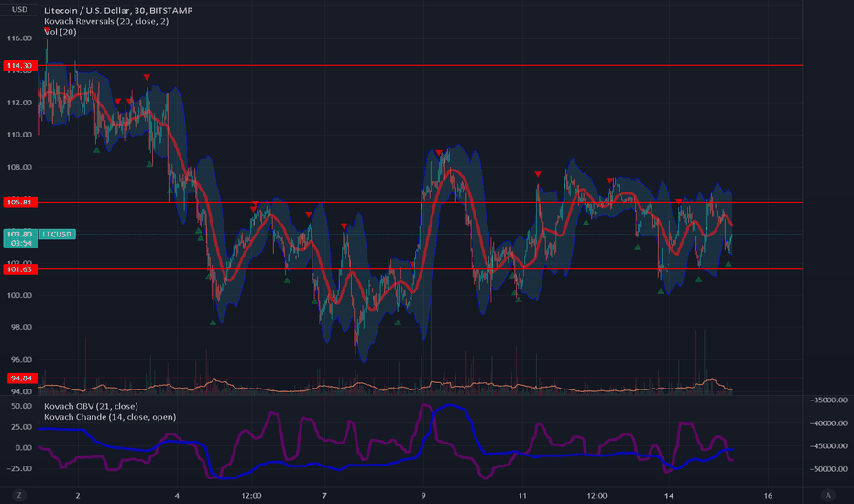This screenshot has width=854, height=504.
Task: Click date 4 on the time axis
Action: coord(177,496)
